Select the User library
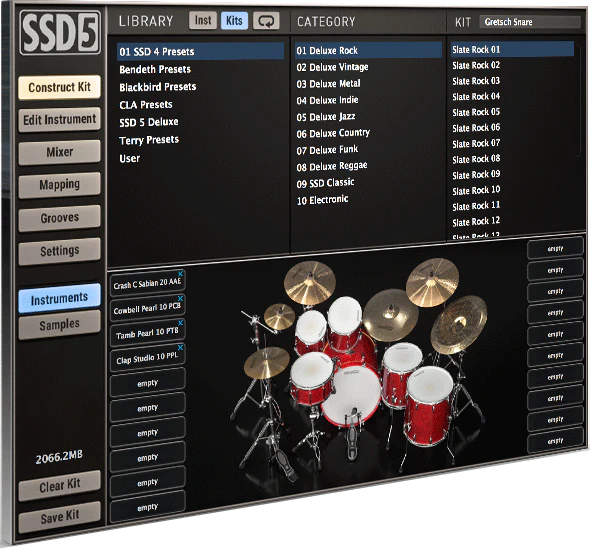 [130, 158]
